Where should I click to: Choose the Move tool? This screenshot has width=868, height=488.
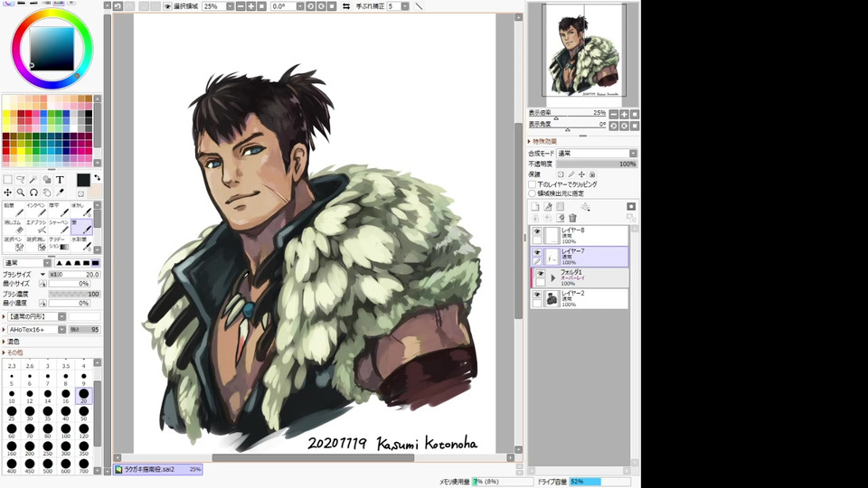pos(8,192)
